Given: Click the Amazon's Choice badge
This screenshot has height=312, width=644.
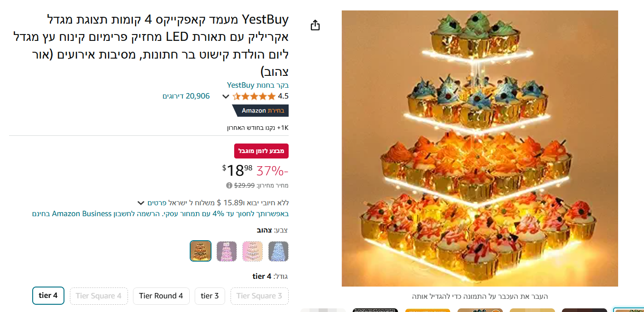Looking at the screenshot, I should point(261,110).
